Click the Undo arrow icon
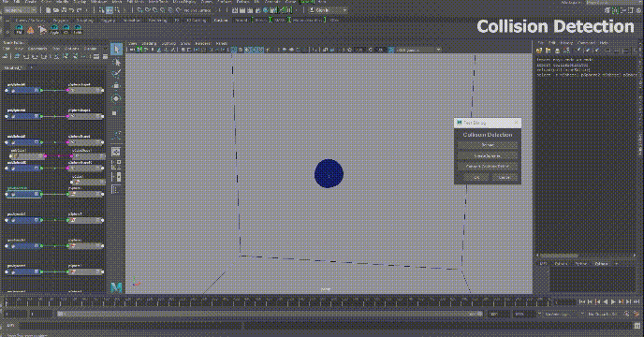Viewport: 644px width, 337px height. click(x=70, y=10)
